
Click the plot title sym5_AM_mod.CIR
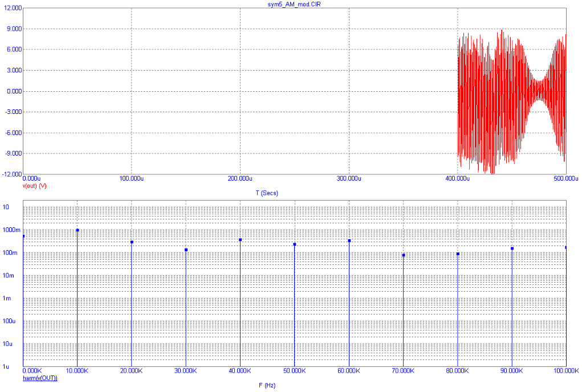(294, 4)
